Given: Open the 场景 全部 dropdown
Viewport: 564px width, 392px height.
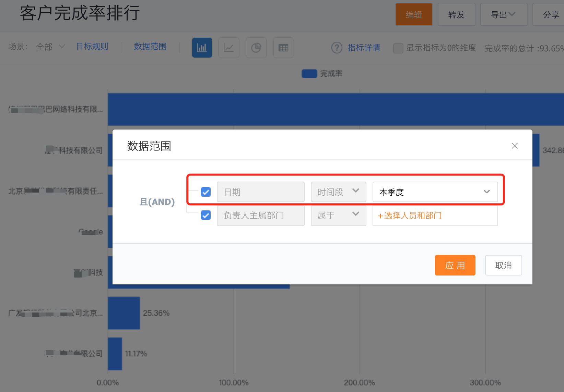Looking at the screenshot, I should tap(50, 47).
